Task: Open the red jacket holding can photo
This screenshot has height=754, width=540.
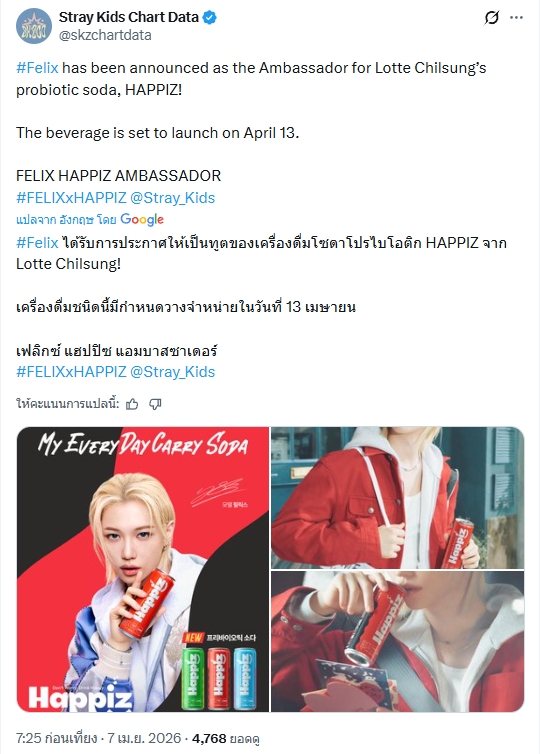Action: pyautogui.click(x=398, y=498)
